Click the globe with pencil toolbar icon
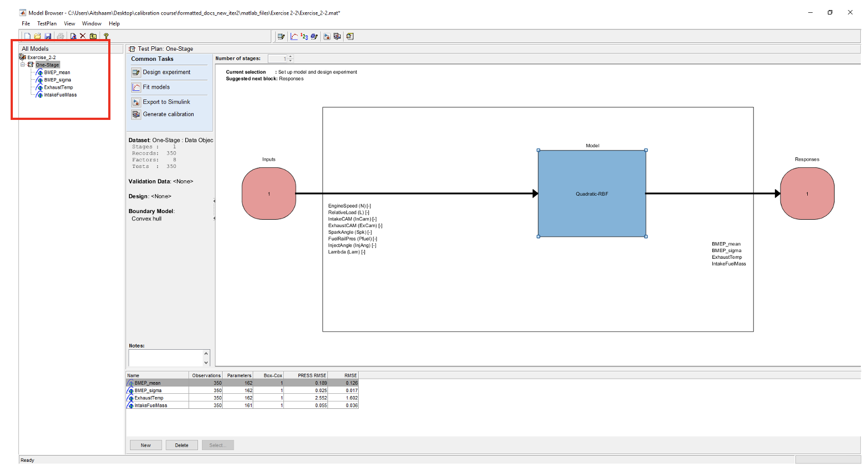This screenshot has height=473, width=868. pos(314,36)
